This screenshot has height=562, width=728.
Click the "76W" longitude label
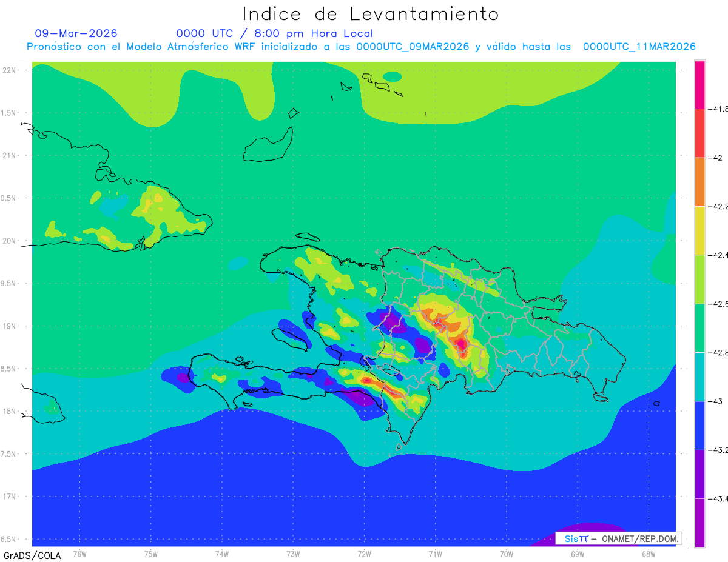(x=79, y=554)
